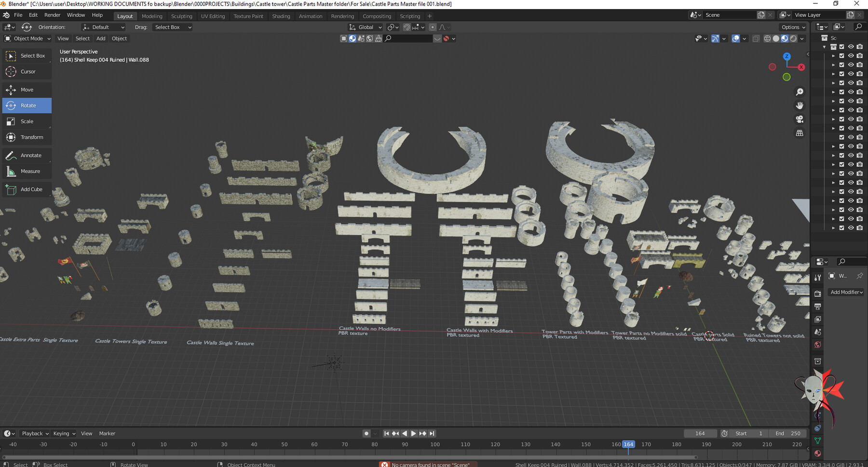This screenshot has height=467, width=868.
Task: Open the Render menu
Action: 53,15
